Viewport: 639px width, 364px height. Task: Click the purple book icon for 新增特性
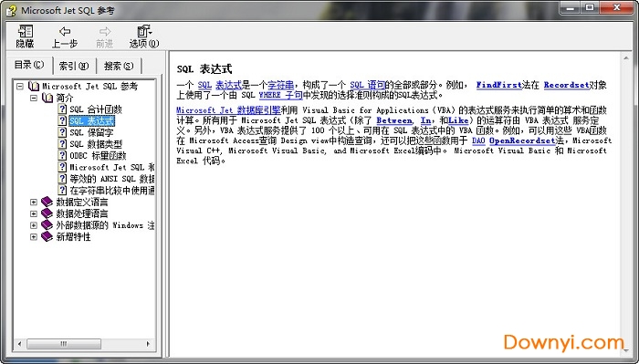pyautogui.click(x=47, y=236)
